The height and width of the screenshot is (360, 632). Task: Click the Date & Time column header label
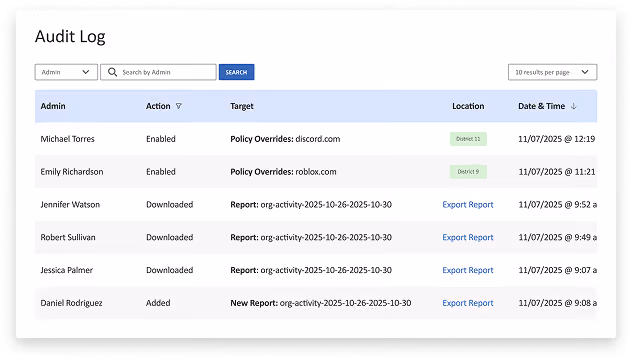[x=541, y=106]
